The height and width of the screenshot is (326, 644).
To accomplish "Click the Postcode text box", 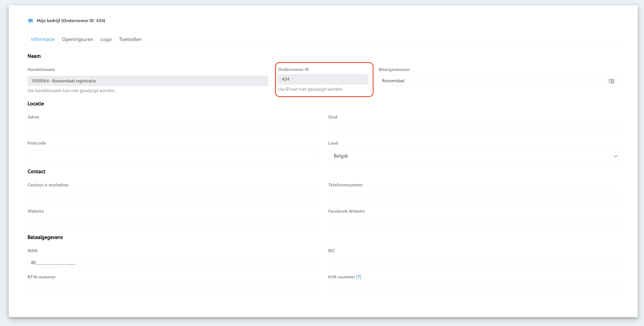I will (x=173, y=155).
